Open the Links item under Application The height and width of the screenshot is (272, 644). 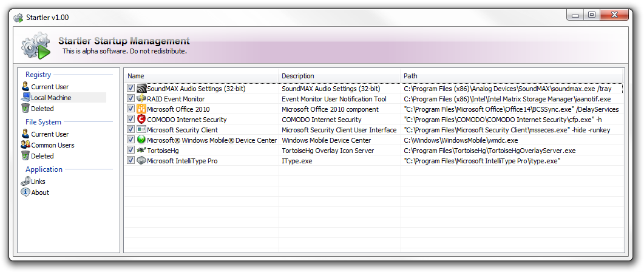(x=38, y=182)
